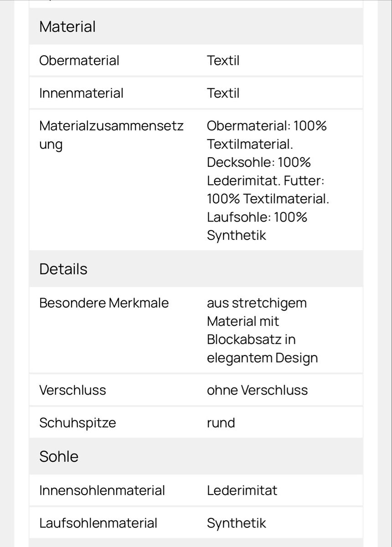Click the 'Decksohle: 100% Lederimitat' text line
The height and width of the screenshot is (547, 392).
(259, 171)
